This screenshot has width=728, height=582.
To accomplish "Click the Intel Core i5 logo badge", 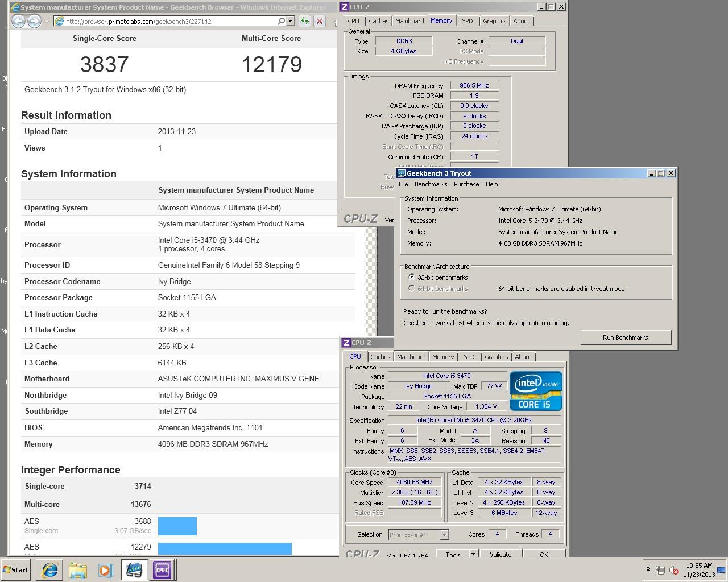I will (x=536, y=391).
